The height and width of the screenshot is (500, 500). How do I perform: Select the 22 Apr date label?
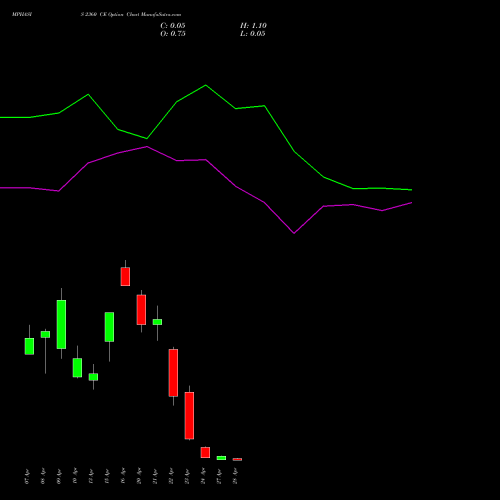tap(171, 476)
